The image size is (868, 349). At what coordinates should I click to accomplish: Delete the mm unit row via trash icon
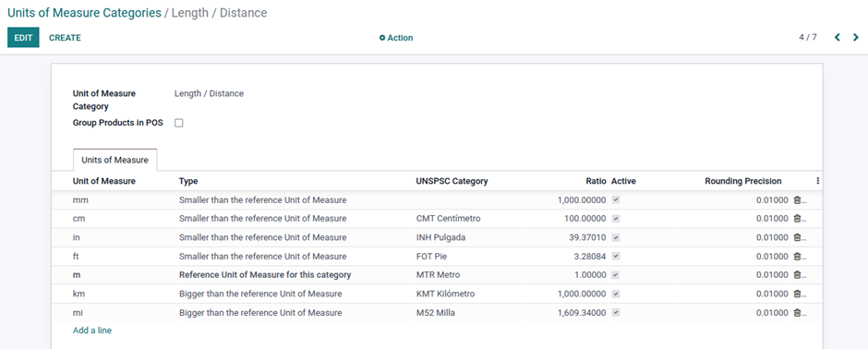pos(797,200)
